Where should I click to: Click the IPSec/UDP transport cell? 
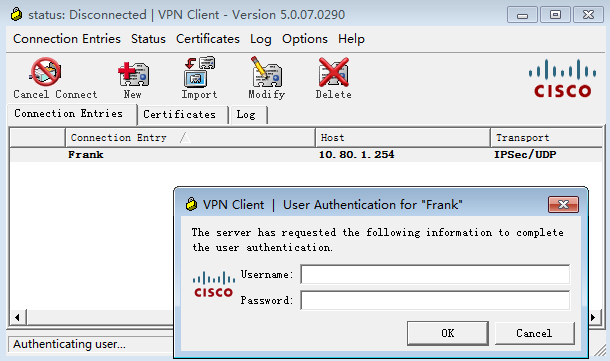(525, 155)
